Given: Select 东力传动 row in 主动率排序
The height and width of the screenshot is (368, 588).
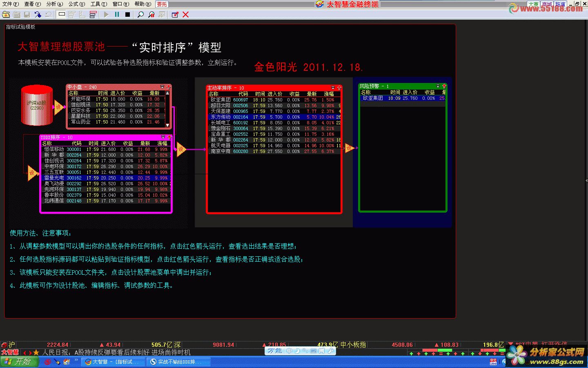Looking at the screenshot, I should coord(274,117).
